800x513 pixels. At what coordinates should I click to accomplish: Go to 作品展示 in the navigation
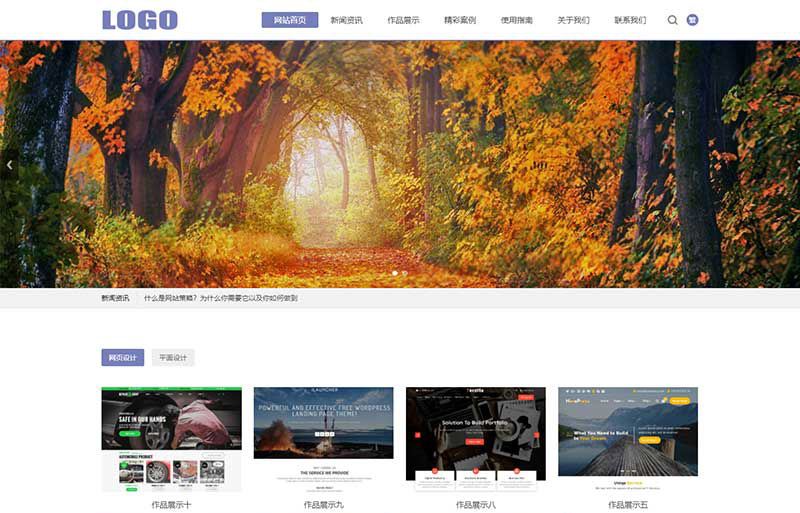point(403,20)
